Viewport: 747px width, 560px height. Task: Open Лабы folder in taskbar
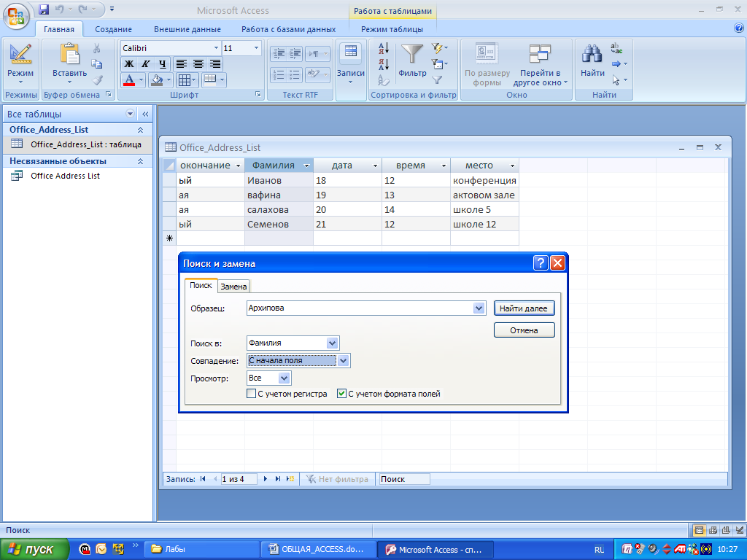point(201,549)
